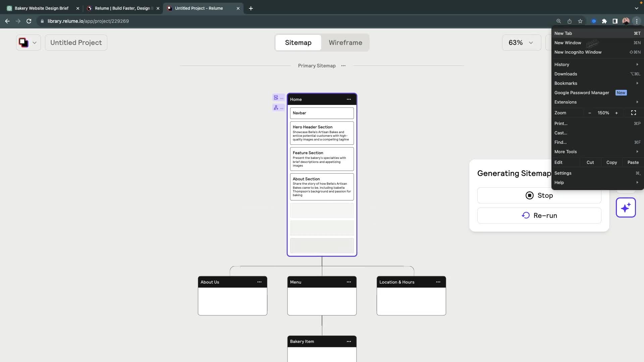Select New Incognito Window from the menu
This screenshot has width=644, height=362.
point(578,52)
